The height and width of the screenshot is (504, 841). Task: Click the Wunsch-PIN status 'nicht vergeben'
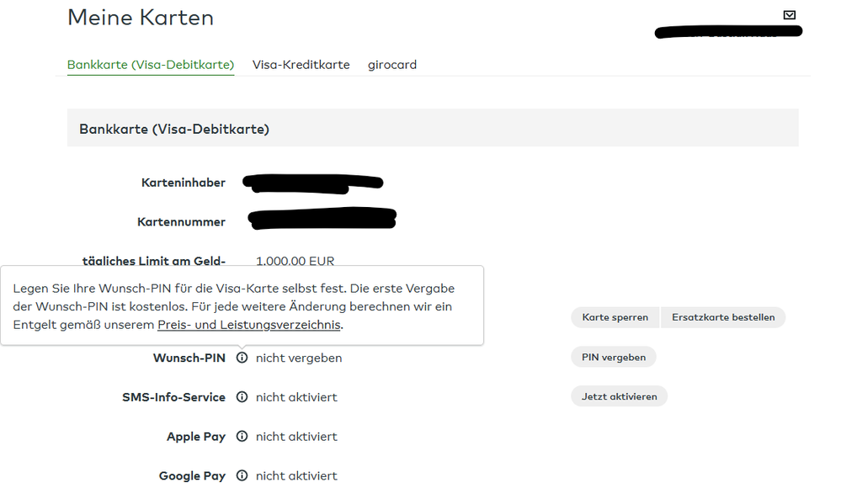[299, 358]
